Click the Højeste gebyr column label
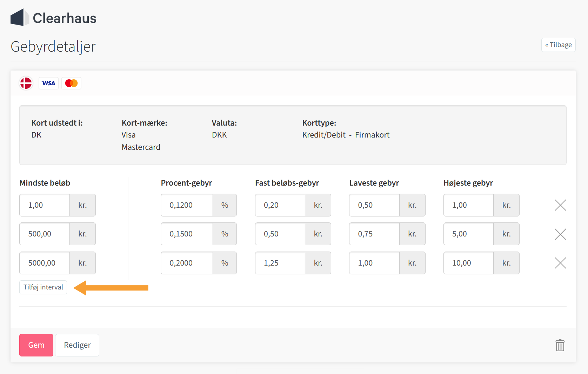Image resolution: width=588 pixels, height=374 pixels. [468, 183]
